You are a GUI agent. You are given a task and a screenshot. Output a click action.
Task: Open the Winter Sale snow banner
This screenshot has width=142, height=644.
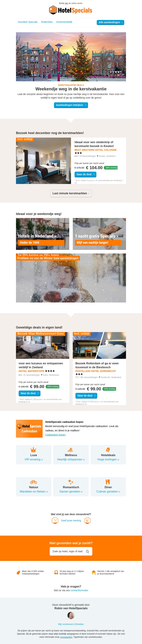(x=71, y=278)
